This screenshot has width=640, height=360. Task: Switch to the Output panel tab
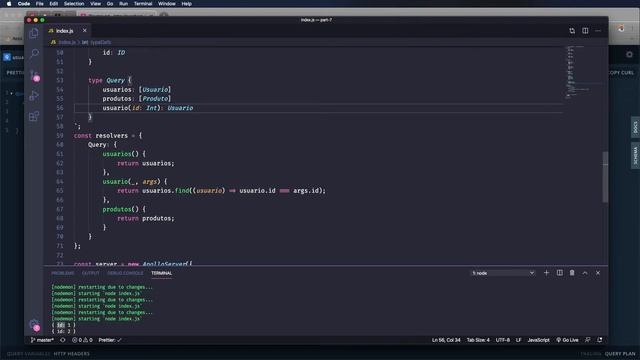(91, 273)
